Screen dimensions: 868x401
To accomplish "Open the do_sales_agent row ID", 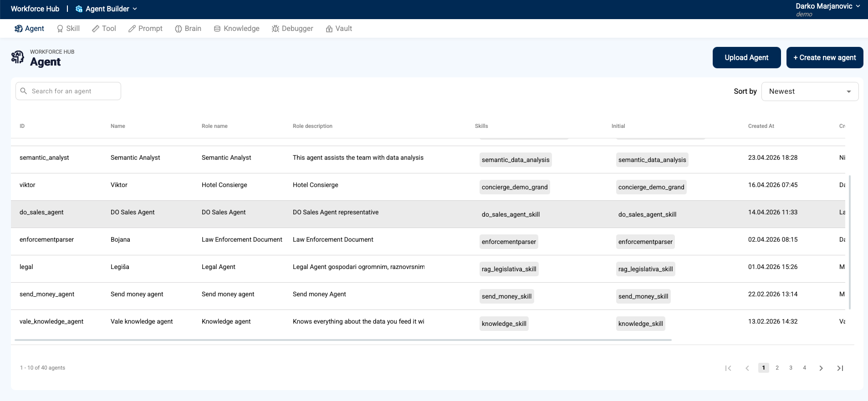I will 41,212.
